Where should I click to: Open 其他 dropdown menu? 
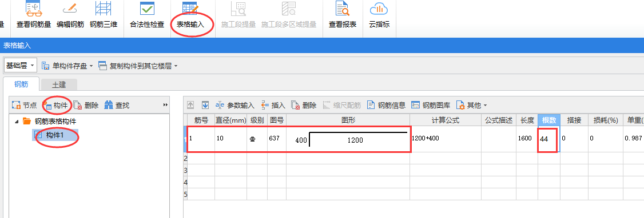pyautogui.click(x=471, y=106)
